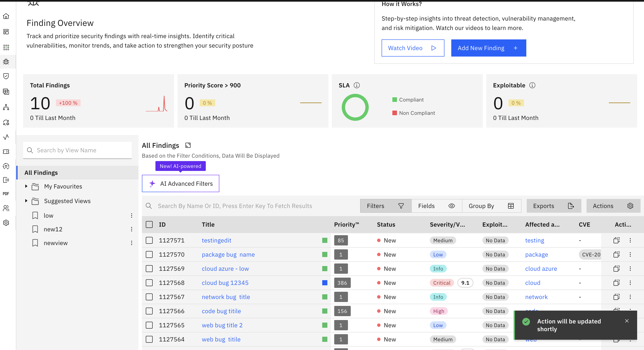Expand the Suggested Views folder
644x350 pixels.
point(26,201)
